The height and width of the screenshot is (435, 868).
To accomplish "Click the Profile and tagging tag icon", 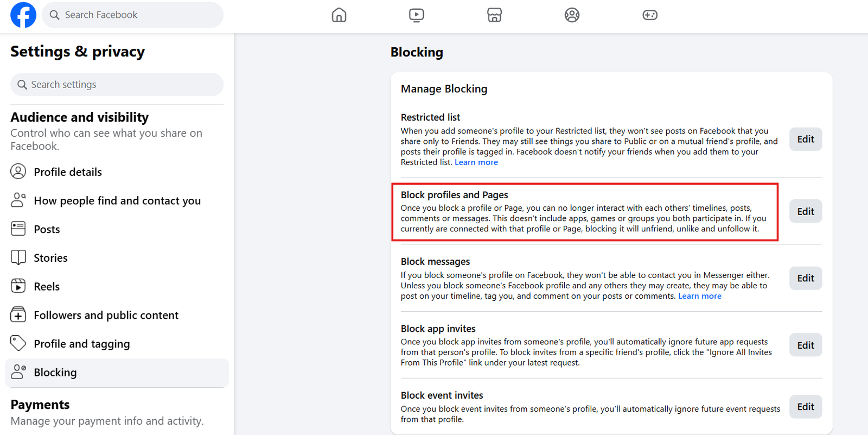I will (18, 343).
